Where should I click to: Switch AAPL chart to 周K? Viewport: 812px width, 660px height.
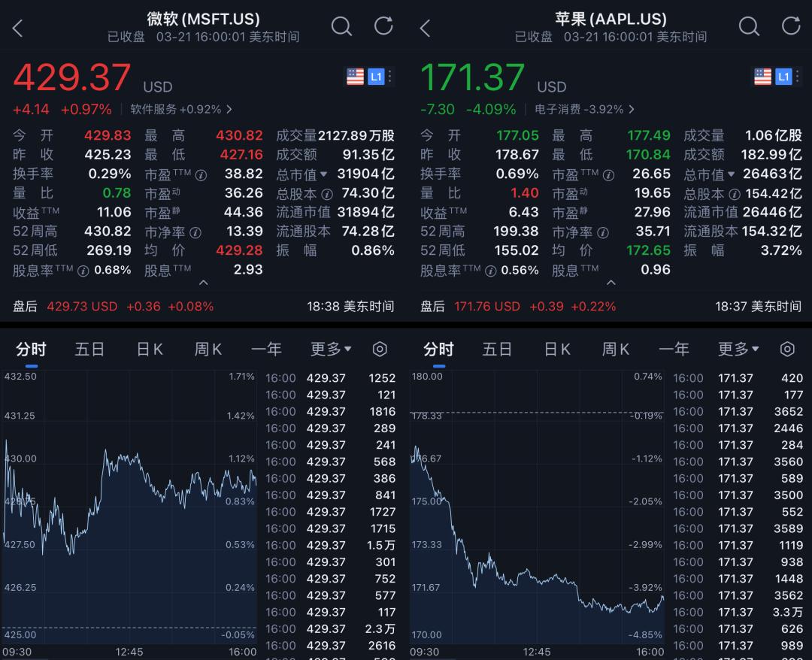(x=615, y=350)
